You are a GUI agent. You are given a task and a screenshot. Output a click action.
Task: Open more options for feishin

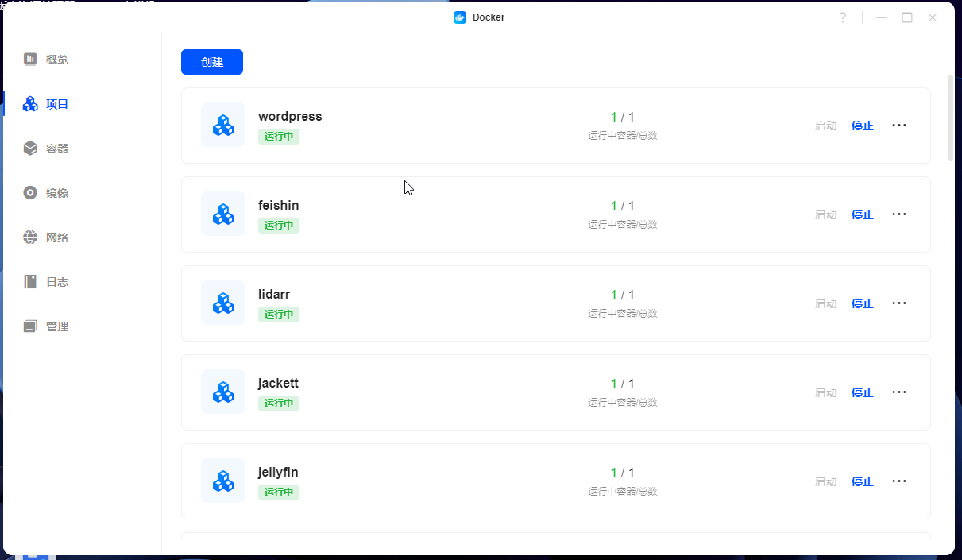[x=899, y=214]
